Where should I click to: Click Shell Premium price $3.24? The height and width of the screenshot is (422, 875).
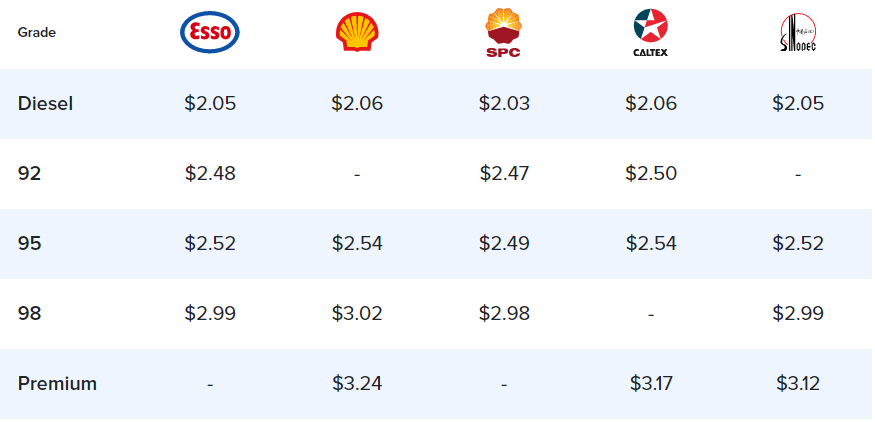(357, 383)
